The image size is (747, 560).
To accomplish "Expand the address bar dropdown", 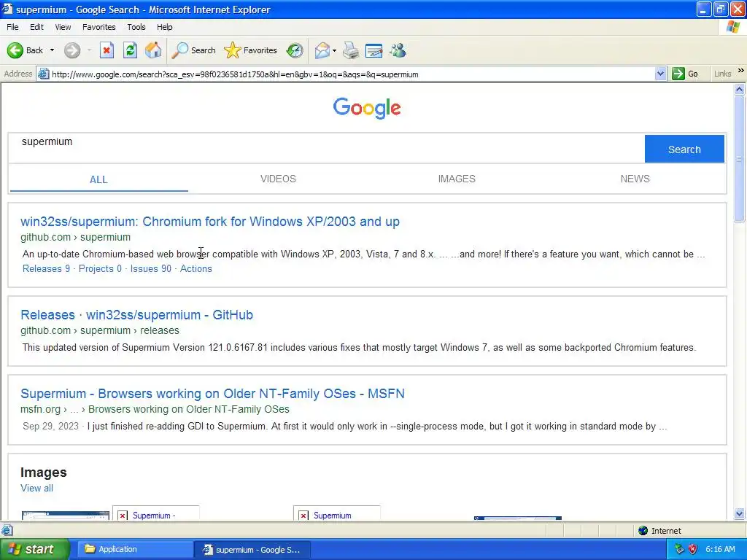I will click(660, 74).
